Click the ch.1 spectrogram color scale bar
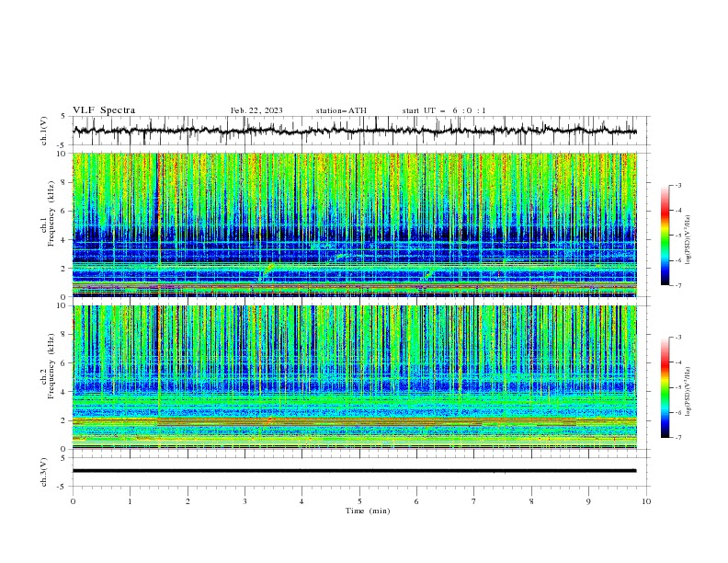The width and height of the screenshot is (728, 563). pyautogui.click(x=665, y=236)
